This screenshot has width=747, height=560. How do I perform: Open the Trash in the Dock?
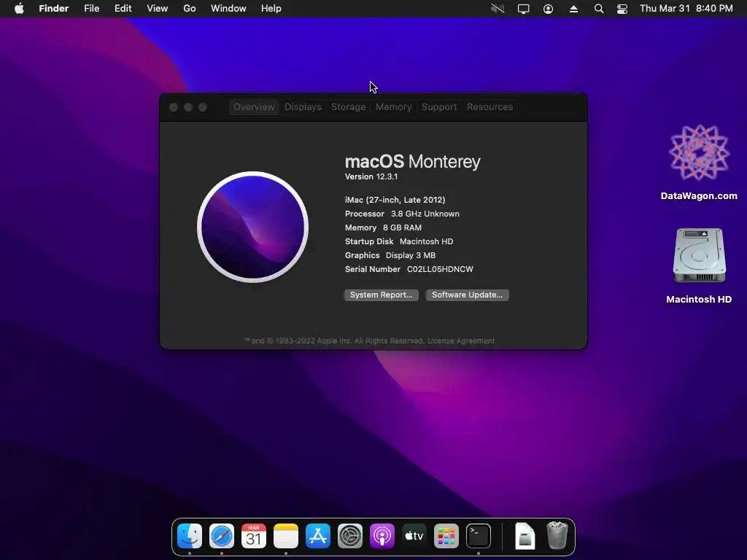[557, 536]
